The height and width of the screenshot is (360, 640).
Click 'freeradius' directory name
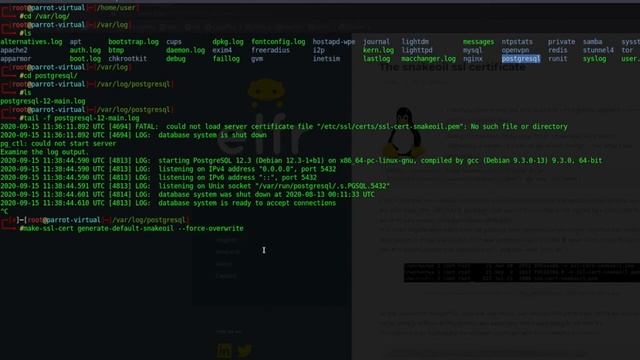tap(270, 50)
